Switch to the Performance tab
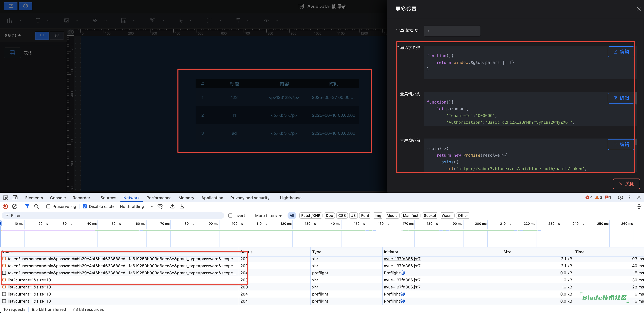Image resolution: width=644 pixels, height=313 pixels. point(159,198)
